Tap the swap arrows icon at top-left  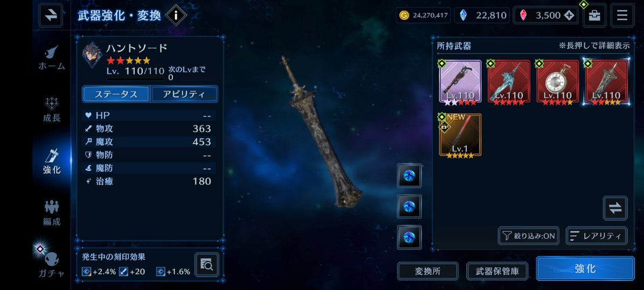point(51,15)
